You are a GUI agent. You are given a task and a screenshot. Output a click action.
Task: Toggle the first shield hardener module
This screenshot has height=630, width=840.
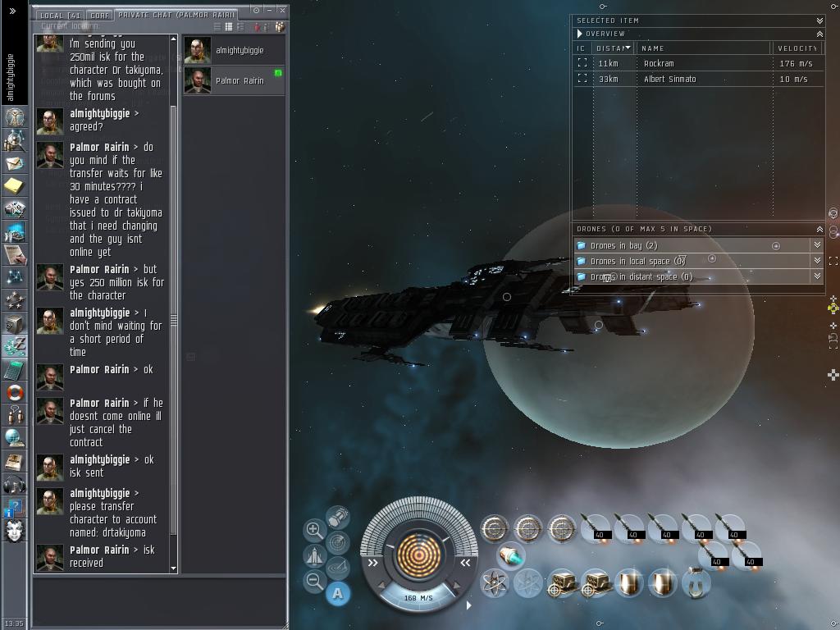tap(628, 583)
